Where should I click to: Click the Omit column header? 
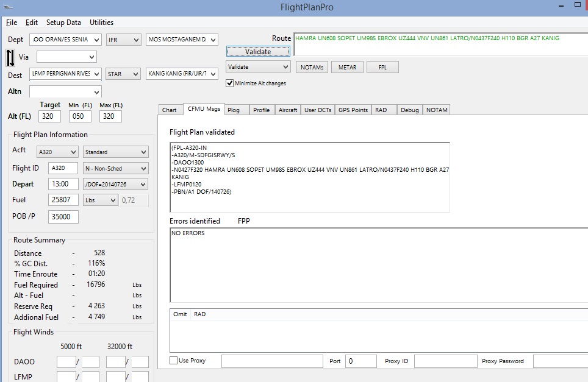pyautogui.click(x=180, y=314)
